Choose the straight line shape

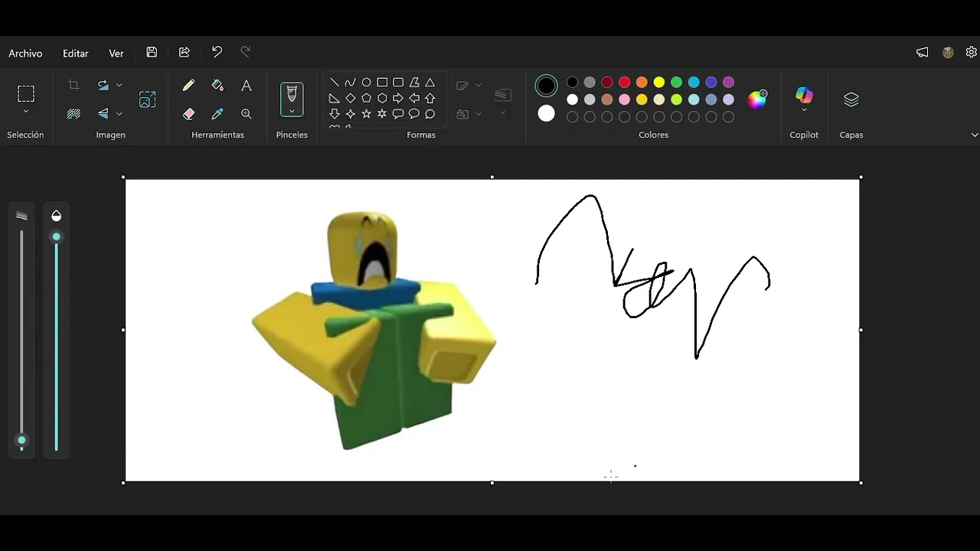(x=335, y=83)
